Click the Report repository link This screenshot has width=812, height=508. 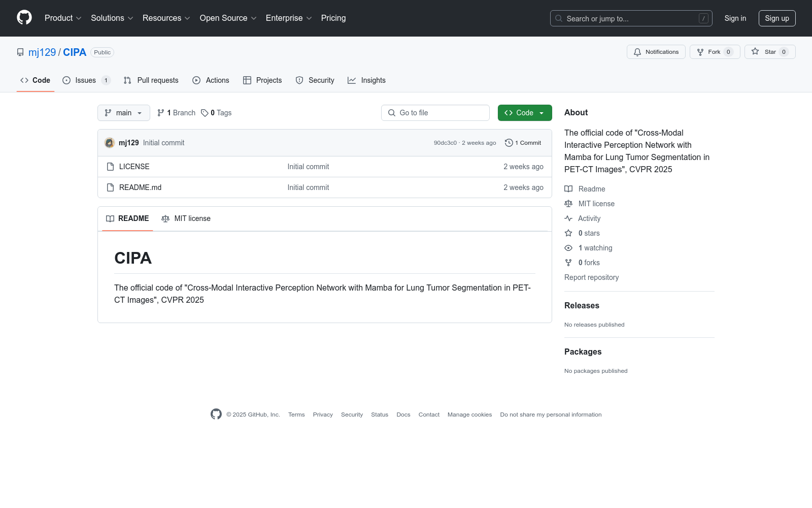591,277
